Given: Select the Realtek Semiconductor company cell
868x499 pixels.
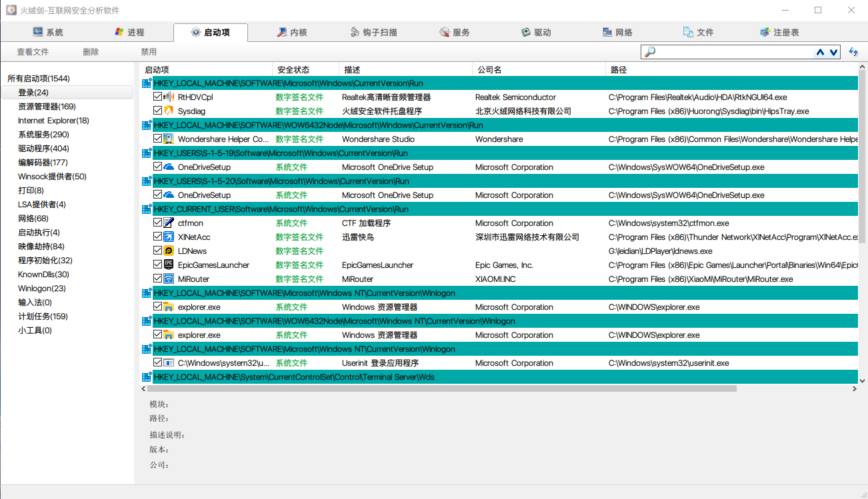Looking at the screenshot, I should click(515, 97).
